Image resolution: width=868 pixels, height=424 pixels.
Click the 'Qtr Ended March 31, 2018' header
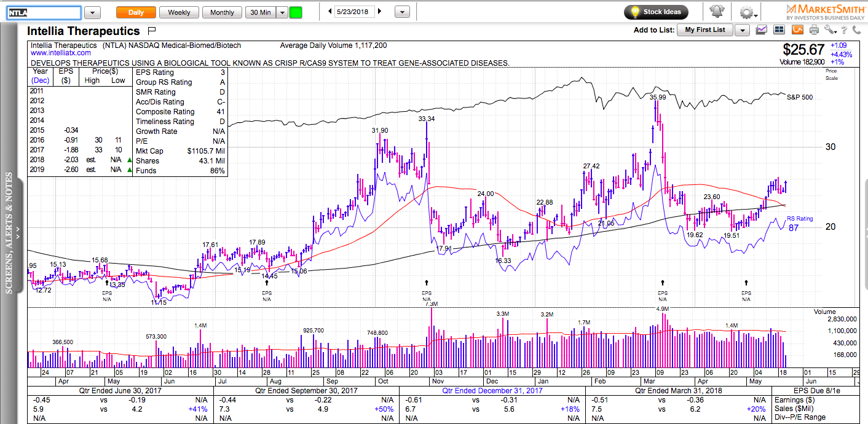tap(679, 391)
